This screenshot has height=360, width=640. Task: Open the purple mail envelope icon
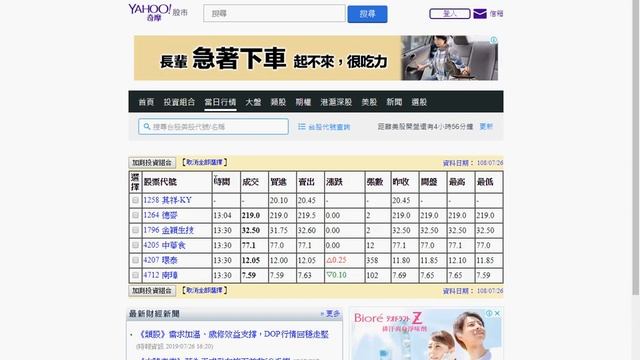click(480, 14)
